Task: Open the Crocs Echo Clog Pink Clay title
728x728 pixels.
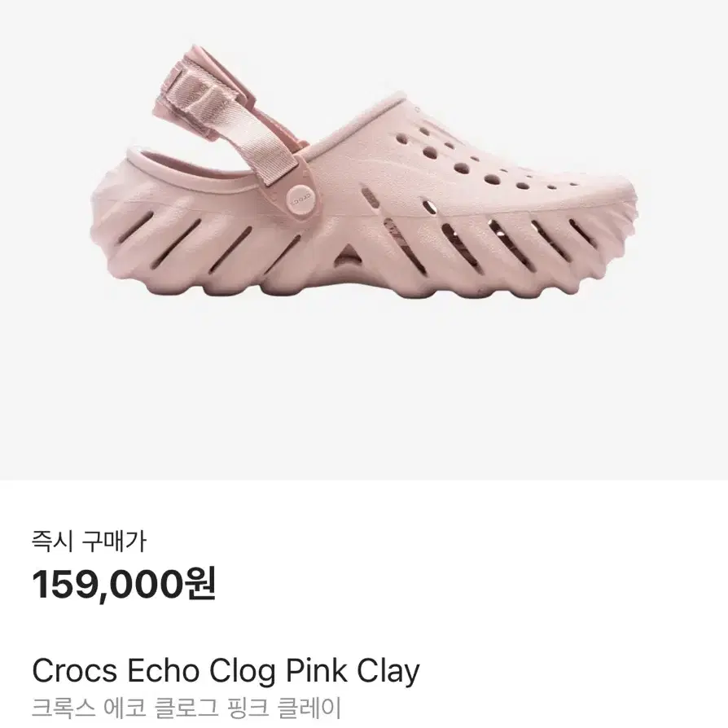Action: click(x=226, y=671)
